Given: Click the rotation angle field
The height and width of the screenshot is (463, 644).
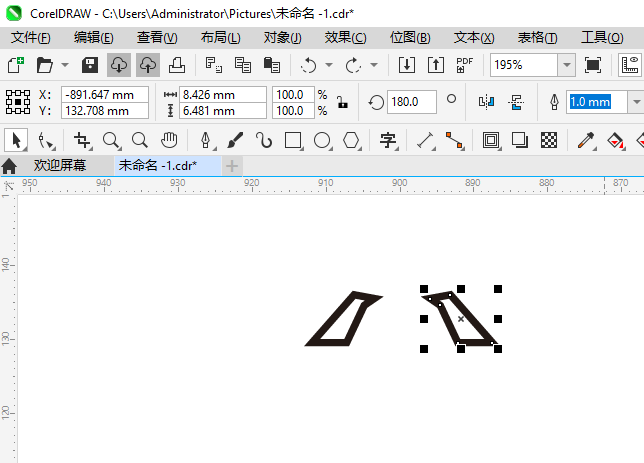Looking at the screenshot, I should coord(412,102).
